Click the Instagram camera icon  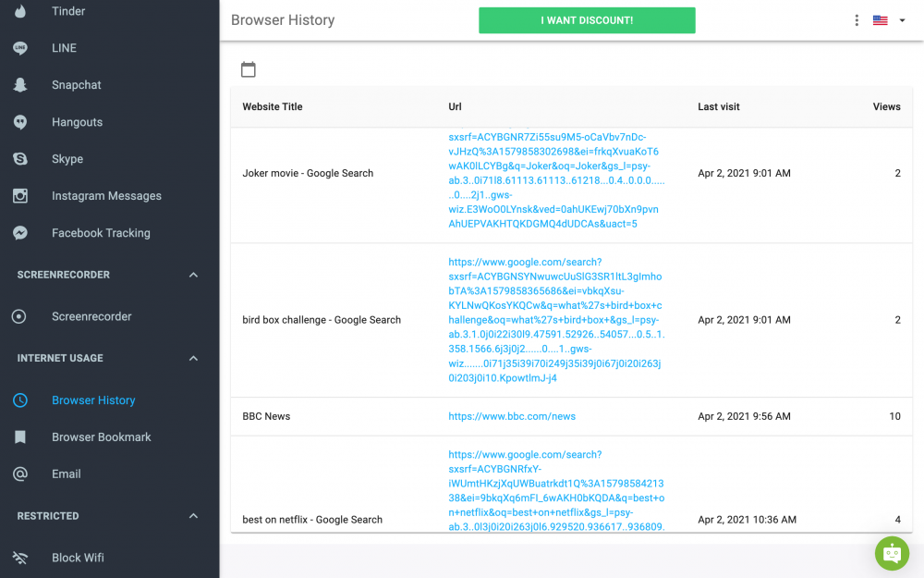click(20, 196)
